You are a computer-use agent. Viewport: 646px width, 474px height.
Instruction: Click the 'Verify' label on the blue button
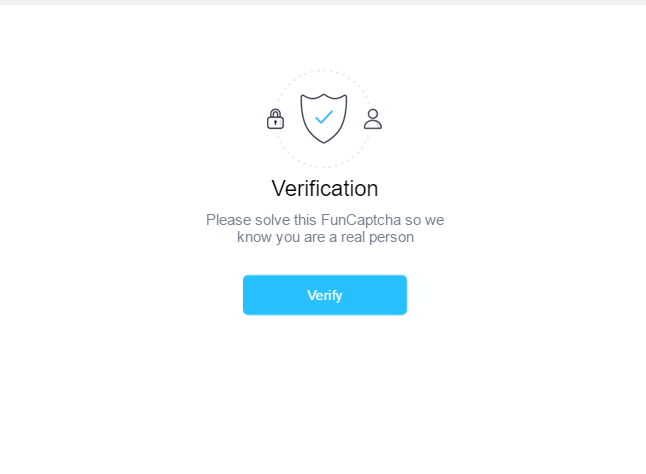click(x=325, y=295)
